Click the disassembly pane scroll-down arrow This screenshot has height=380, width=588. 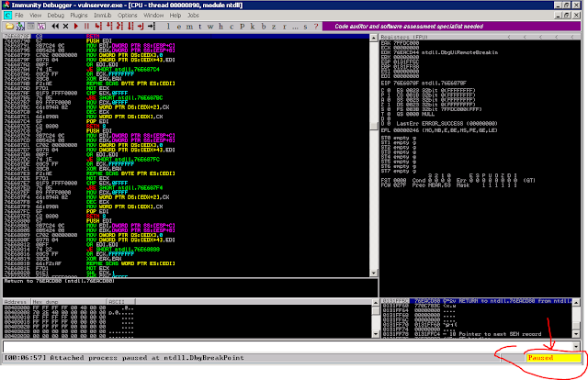pyautogui.click(x=374, y=273)
